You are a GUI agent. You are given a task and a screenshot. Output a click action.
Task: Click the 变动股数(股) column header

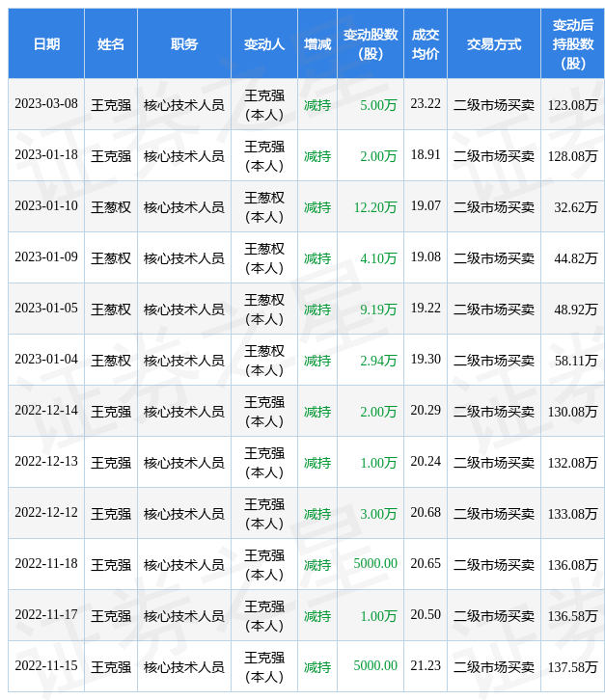click(x=371, y=44)
